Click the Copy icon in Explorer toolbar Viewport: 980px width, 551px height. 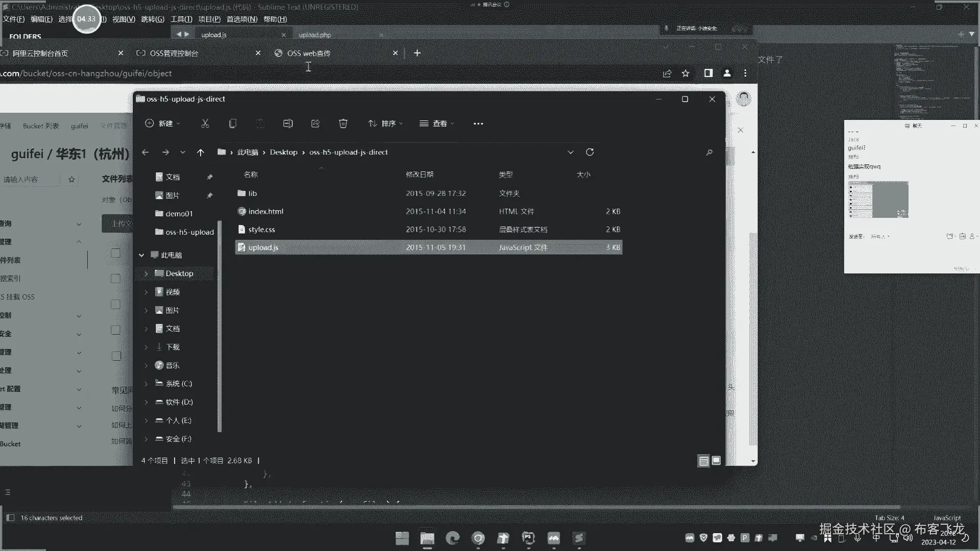[x=233, y=123]
